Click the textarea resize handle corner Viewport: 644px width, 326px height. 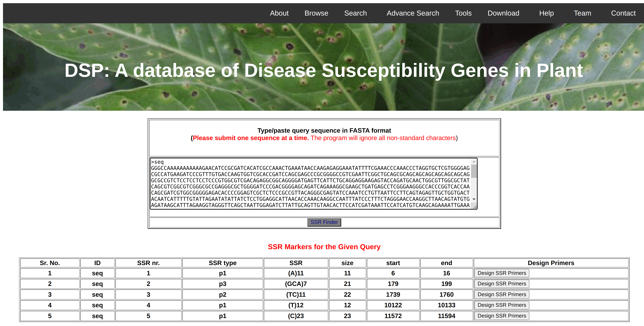(475, 207)
